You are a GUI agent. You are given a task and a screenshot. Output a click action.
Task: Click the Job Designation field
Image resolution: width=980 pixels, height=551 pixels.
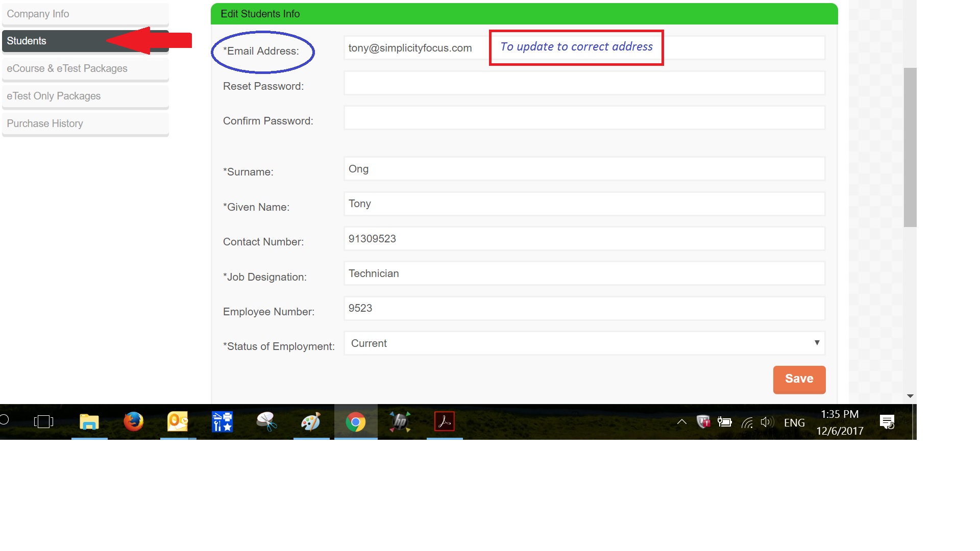tap(584, 273)
